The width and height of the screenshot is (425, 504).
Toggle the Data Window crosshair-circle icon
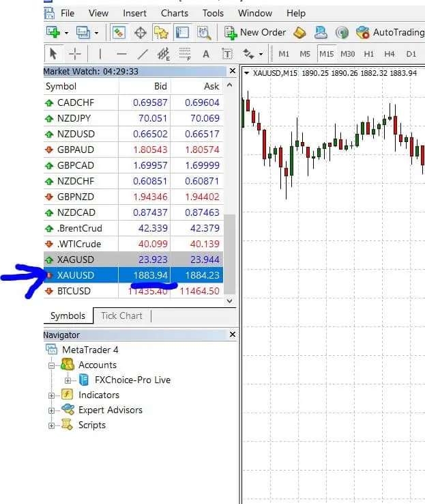(141, 33)
